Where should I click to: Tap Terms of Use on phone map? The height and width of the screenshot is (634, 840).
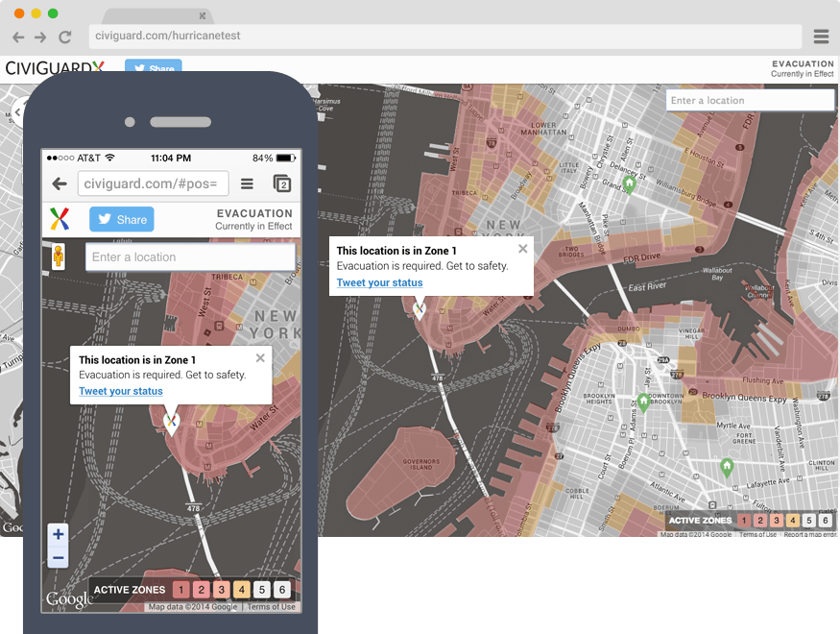point(271,607)
